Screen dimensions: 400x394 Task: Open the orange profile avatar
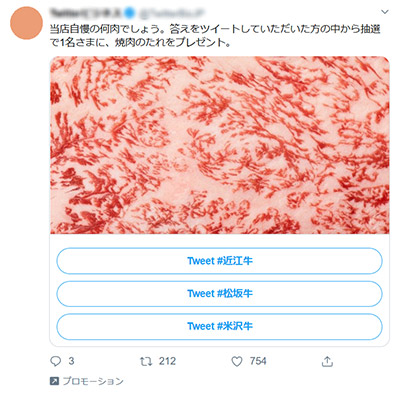click(26, 23)
